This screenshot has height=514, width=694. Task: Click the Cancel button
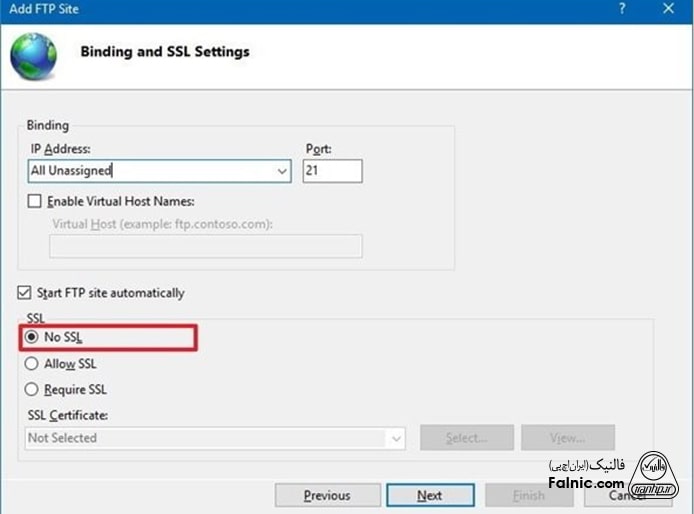click(628, 495)
